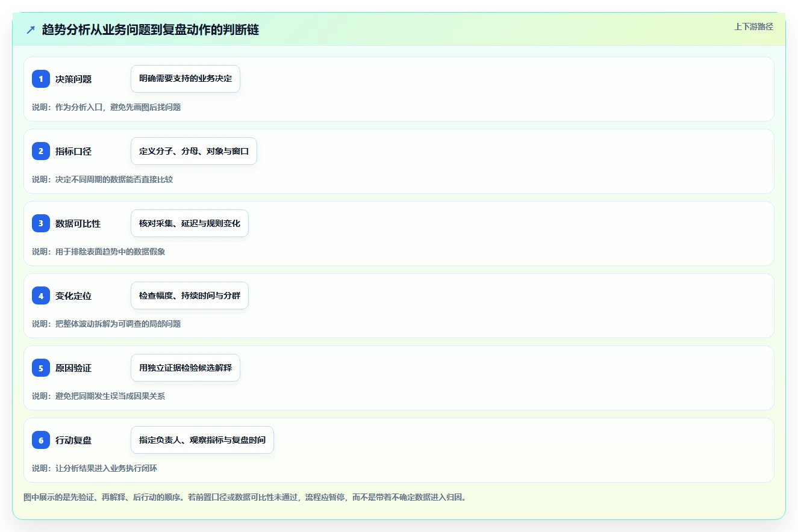Viewport: 798px width, 532px height.
Task: Click step number 5 badge
Action: coord(41,368)
